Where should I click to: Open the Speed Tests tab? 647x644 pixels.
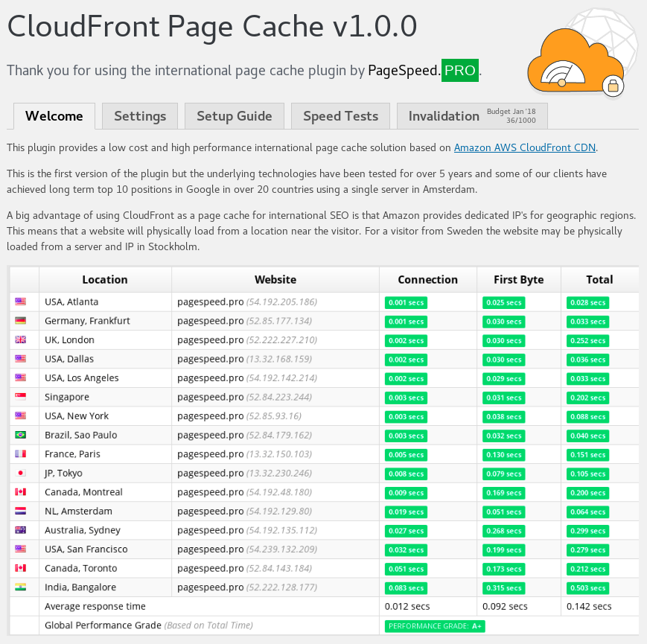coord(340,116)
